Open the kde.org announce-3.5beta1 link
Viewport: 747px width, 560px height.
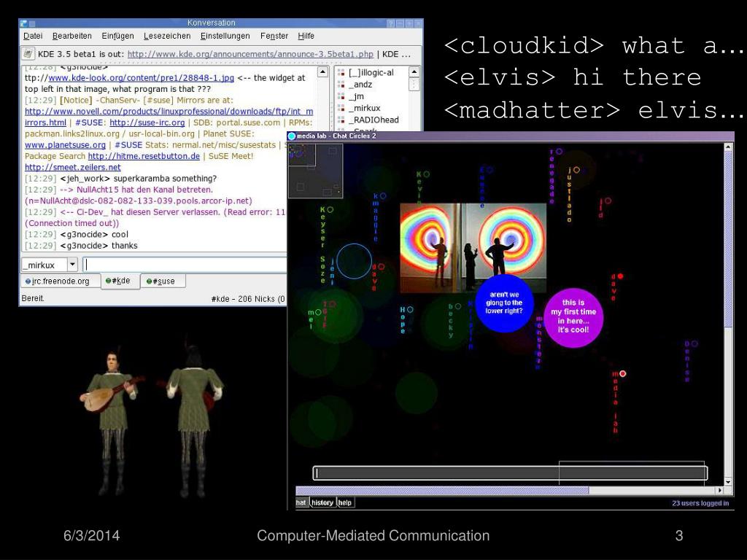pyautogui.click(x=251, y=54)
